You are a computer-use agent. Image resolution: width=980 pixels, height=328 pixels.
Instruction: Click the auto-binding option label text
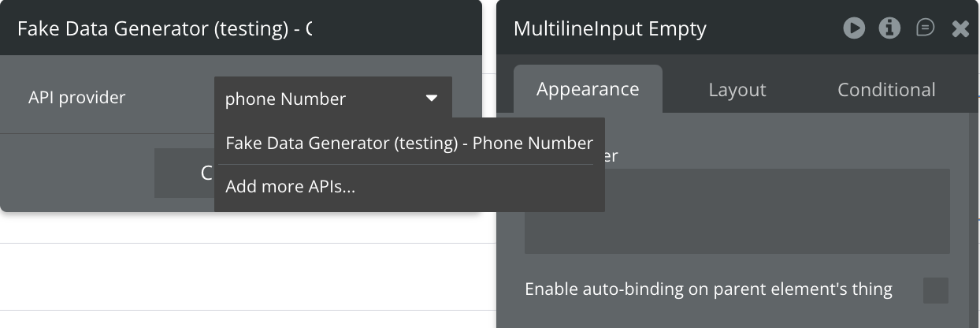708,289
